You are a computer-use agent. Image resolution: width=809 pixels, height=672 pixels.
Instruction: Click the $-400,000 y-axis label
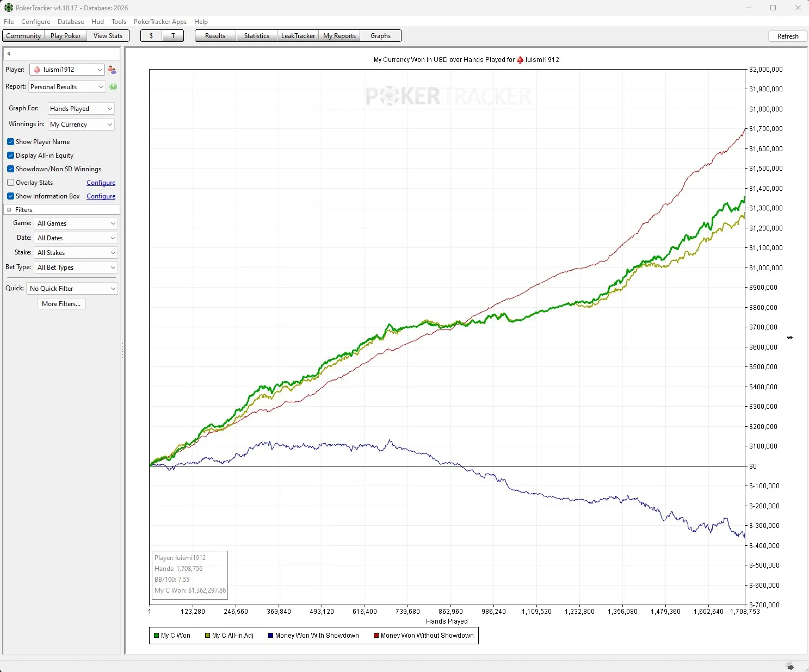(764, 546)
